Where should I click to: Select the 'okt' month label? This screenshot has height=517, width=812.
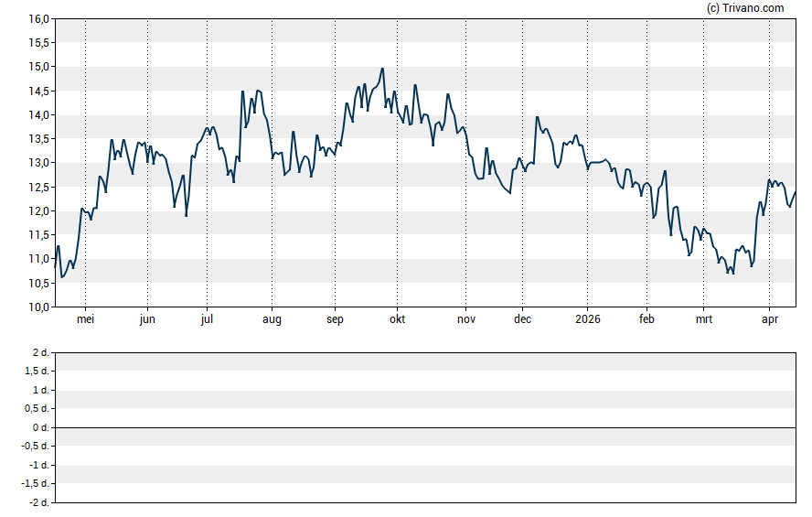pyautogui.click(x=397, y=319)
